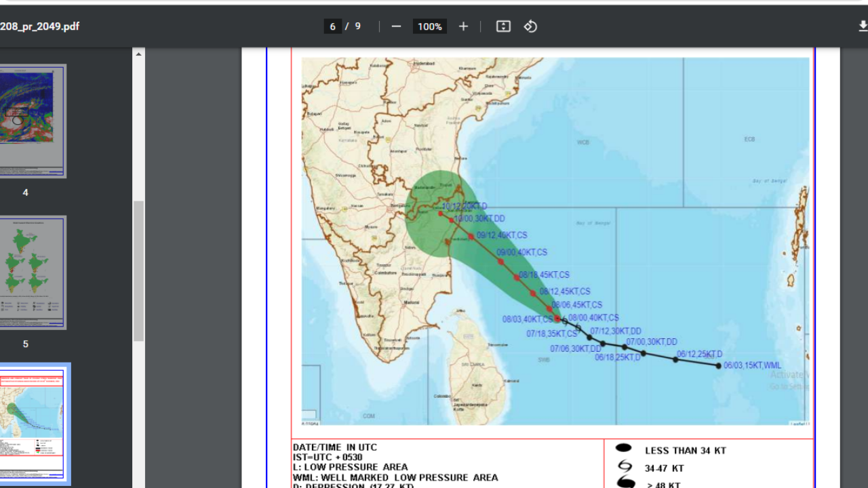Click the zoom in plus icon

click(x=463, y=26)
